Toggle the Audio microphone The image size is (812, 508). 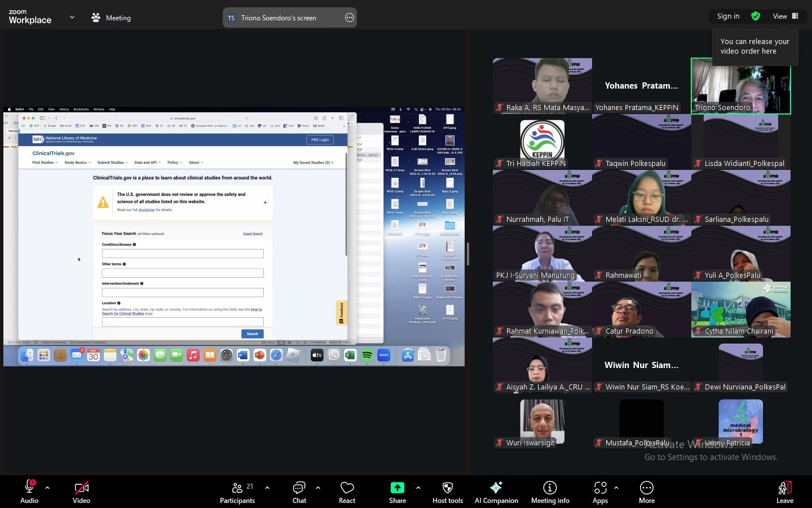point(29,488)
